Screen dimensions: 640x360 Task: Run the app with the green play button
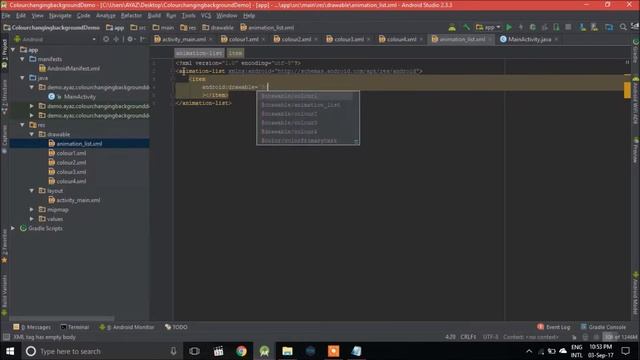pyautogui.click(x=509, y=27)
